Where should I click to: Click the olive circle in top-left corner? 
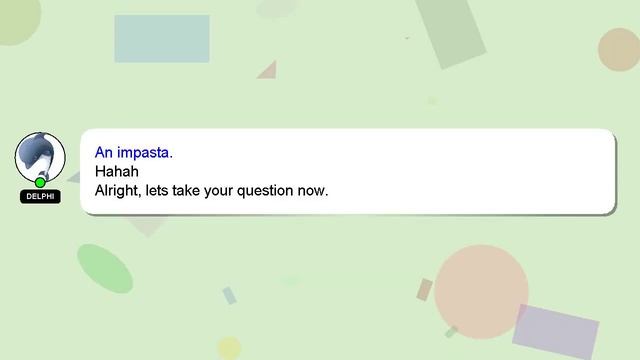(x=18, y=20)
